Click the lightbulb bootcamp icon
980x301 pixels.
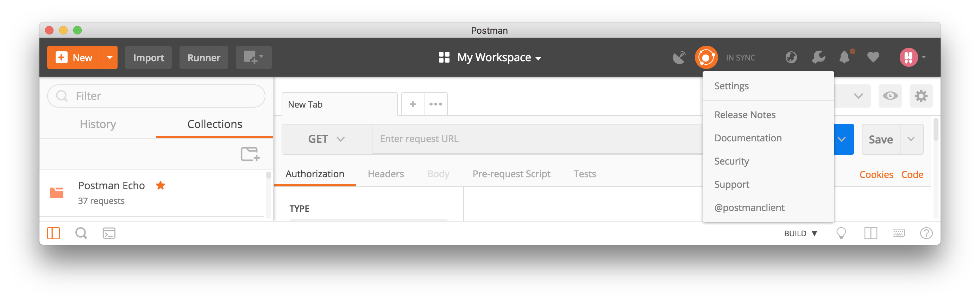pyautogui.click(x=841, y=233)
